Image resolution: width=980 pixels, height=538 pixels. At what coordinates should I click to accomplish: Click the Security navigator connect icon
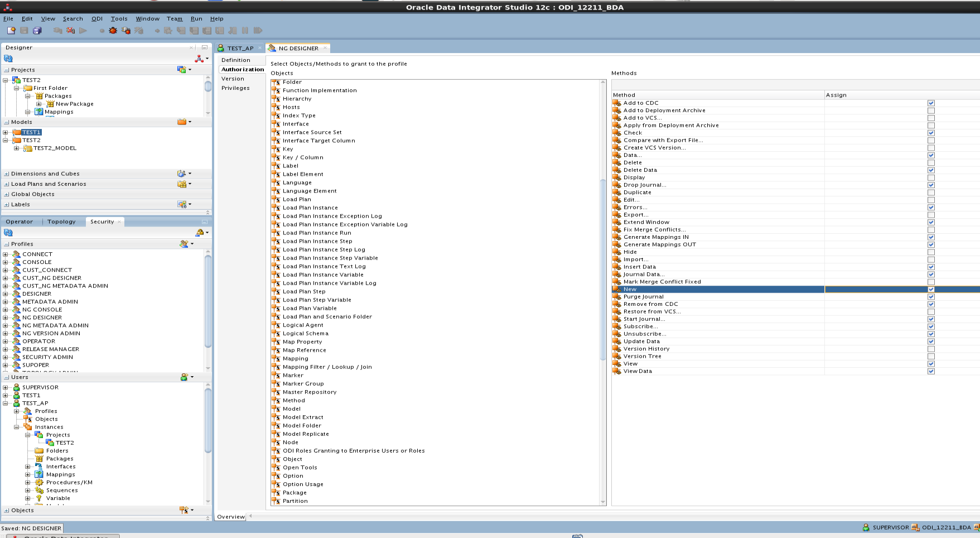tap(200, 233)
